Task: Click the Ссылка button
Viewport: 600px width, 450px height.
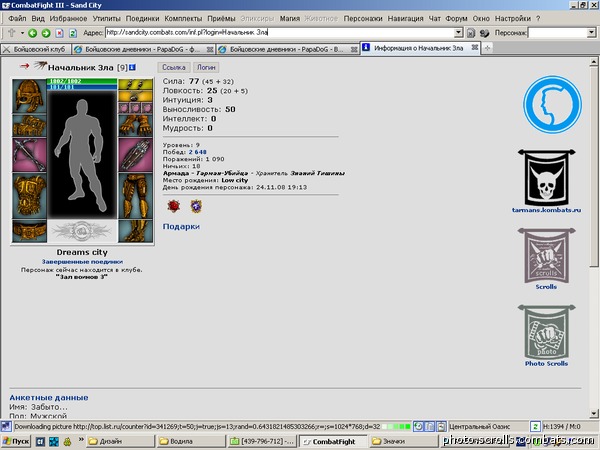Action: pyautogui.click(x=174, y=67)
